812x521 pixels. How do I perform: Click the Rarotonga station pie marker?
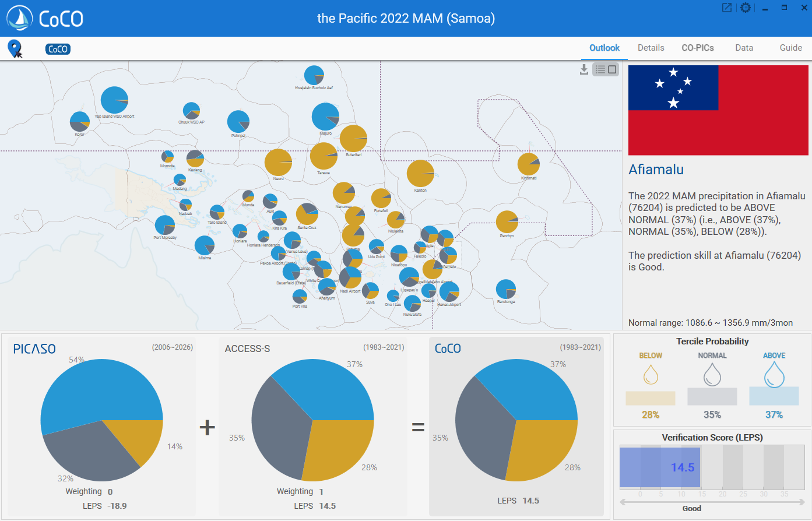point(505,290)
